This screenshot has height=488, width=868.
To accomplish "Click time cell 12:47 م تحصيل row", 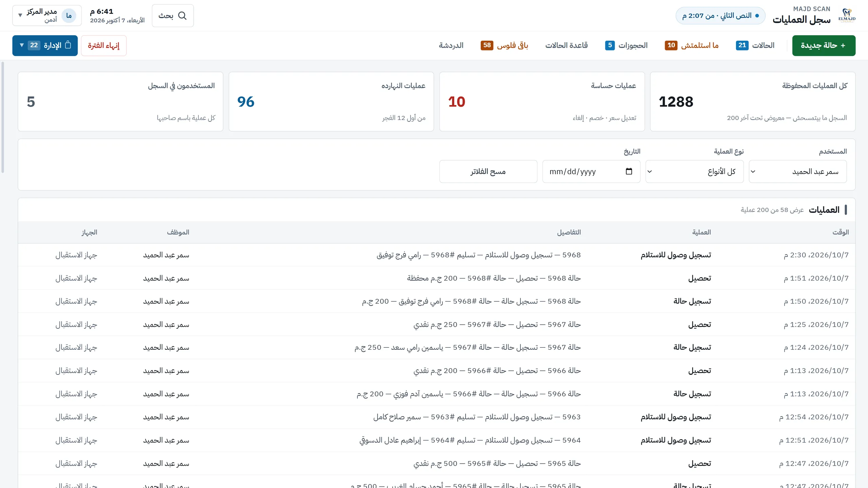I will (814, 464).
